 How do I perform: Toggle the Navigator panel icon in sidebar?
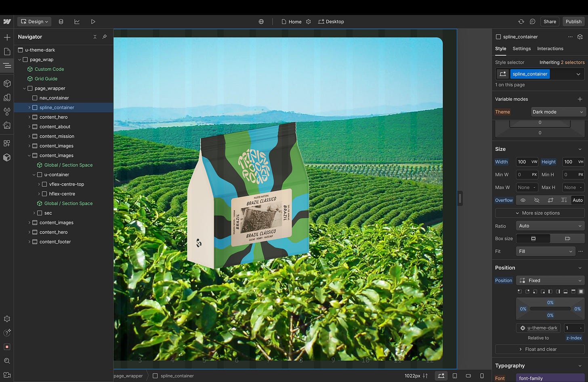click(7, 65)
